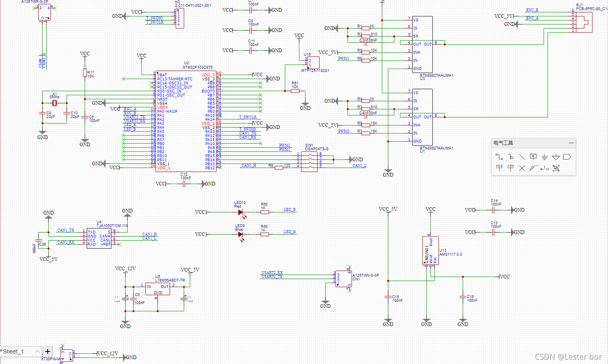Place VCC power flag from tool panel

[499, 168]
